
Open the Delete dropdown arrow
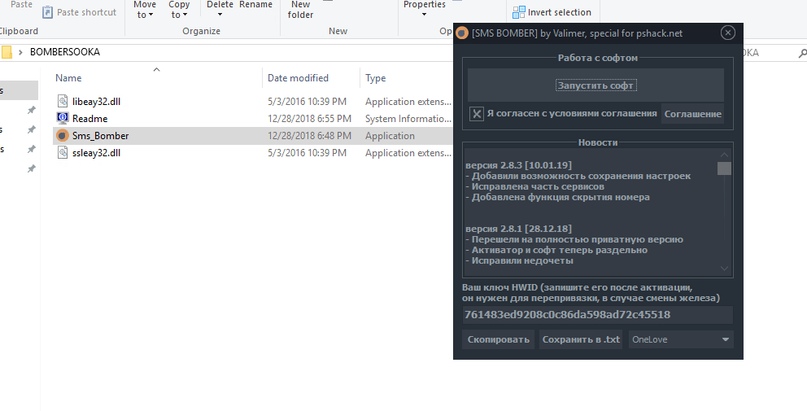click(x=218, y=15)
